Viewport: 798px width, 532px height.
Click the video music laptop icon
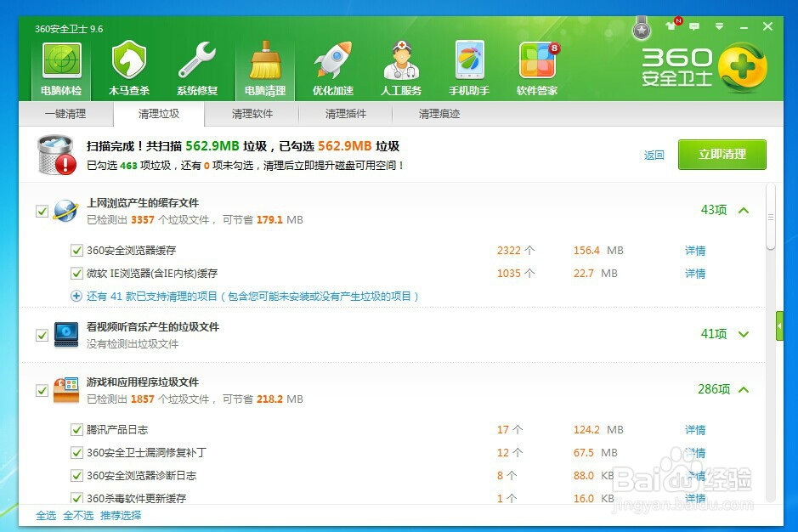pos(66,335)
